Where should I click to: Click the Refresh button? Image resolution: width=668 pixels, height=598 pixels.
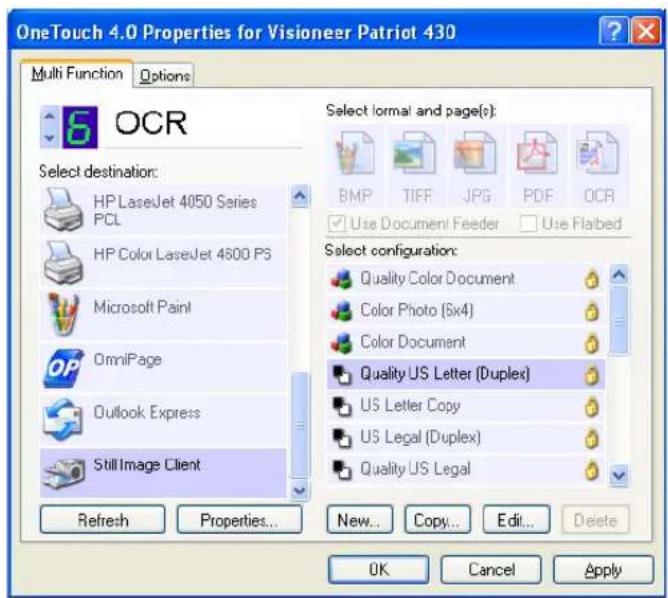[x=103, y=520]
